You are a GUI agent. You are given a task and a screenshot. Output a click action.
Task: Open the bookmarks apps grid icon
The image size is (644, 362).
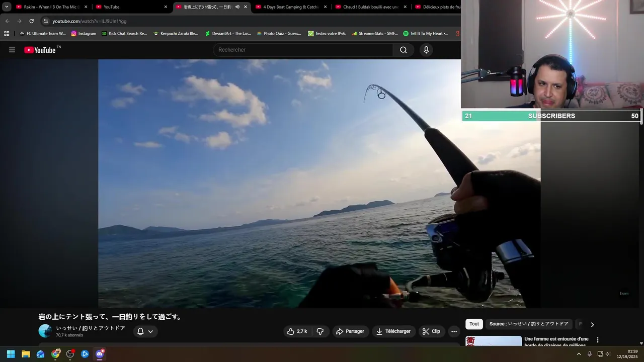pos(7,34)
